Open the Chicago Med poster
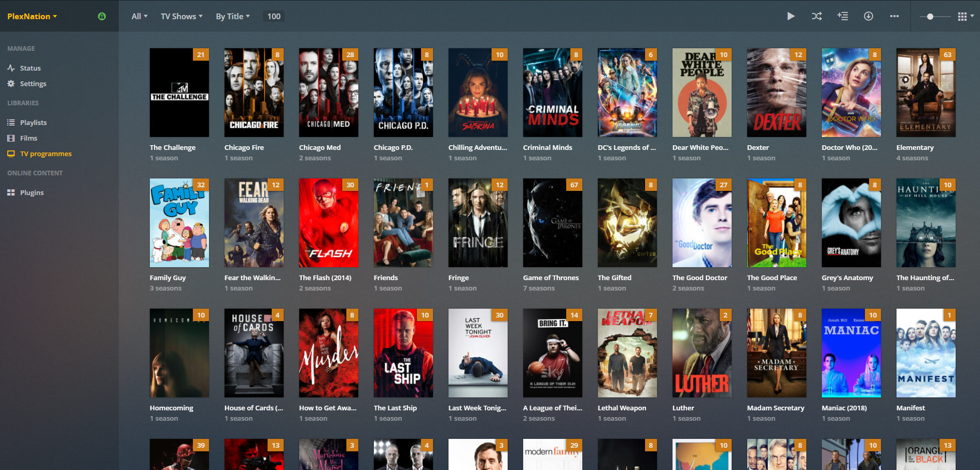Screen dimensions: 980x470 click(329, 92)
